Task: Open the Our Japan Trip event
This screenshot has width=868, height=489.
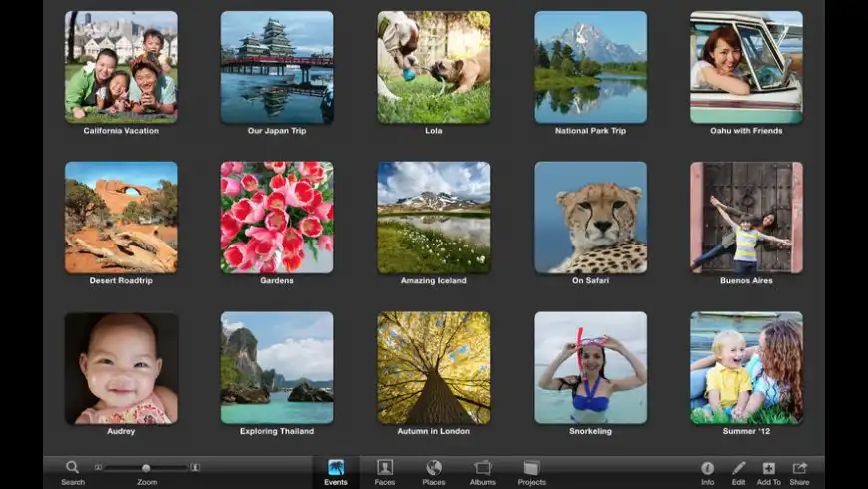Action: click(277, 67)
